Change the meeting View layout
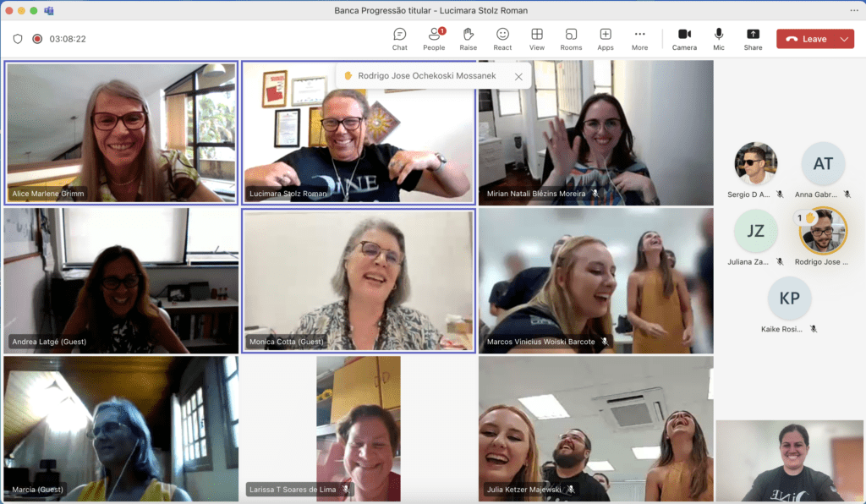The width and height of the screenshot is (866, 504). pos(537,38)
